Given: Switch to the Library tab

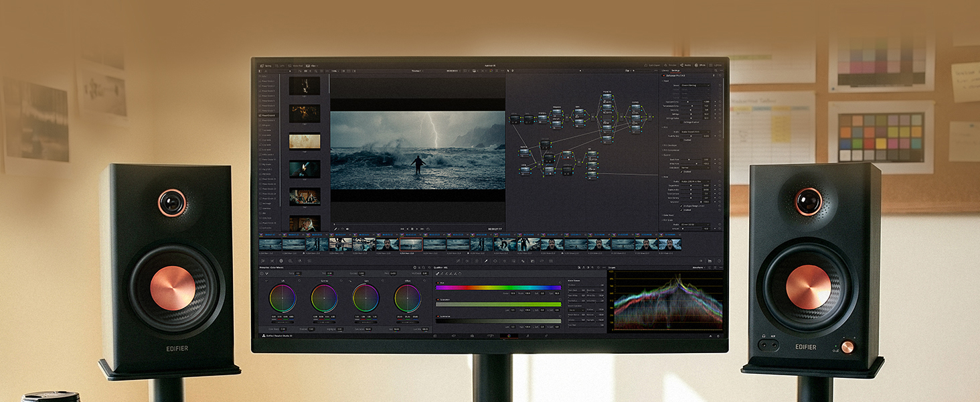Looking at the screenshot, I should click(665, 70).
